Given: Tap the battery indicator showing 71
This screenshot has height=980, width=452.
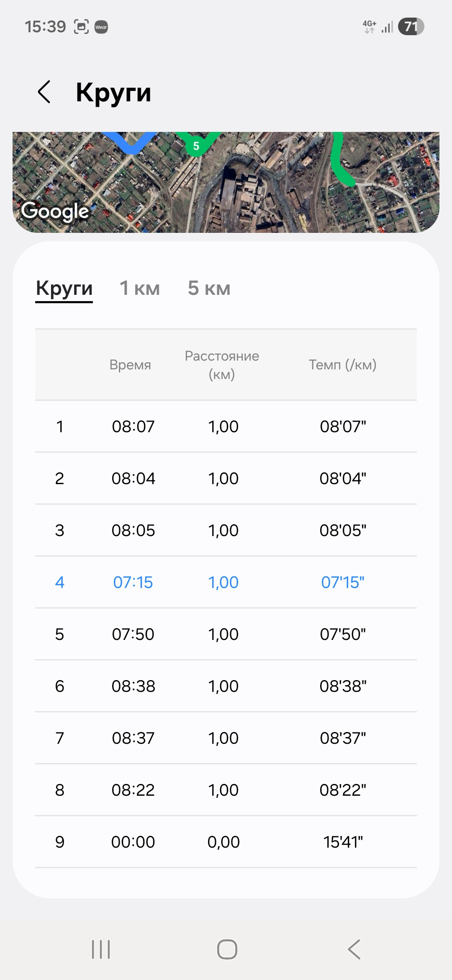Looking at the screenshot, I should (411, 27).
